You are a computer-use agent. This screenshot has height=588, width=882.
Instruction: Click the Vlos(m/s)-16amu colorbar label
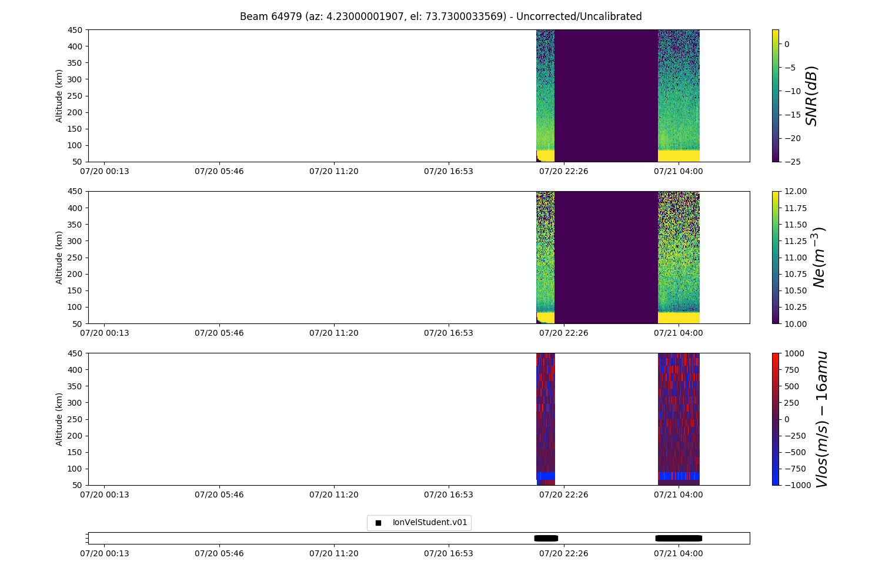coord(821,419)
